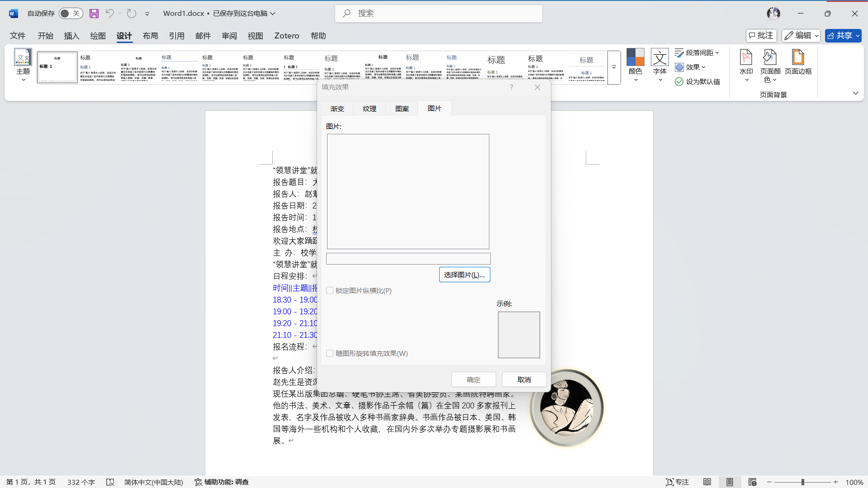Open the Zotero ribbon tab
The height and width of the screenshot is (488, 868).
tap(287, 36)
